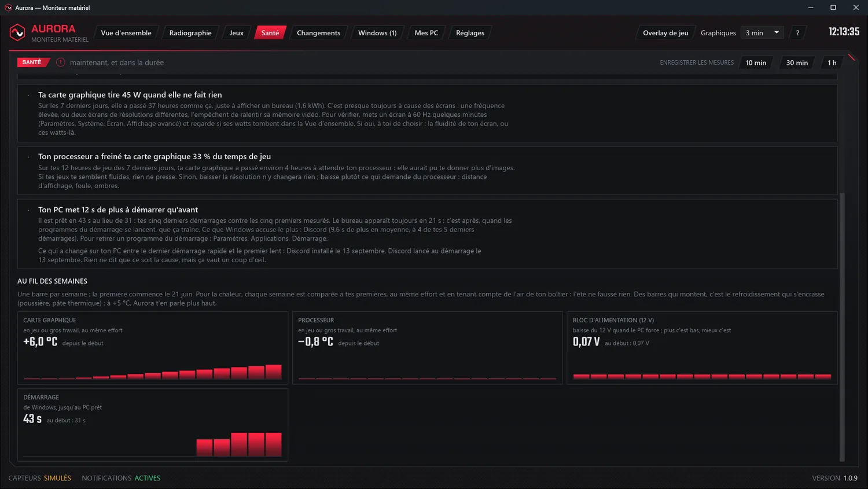868x489 pixels.
Task: Record measurements for 1 h
Action: [x=832, y=62]
